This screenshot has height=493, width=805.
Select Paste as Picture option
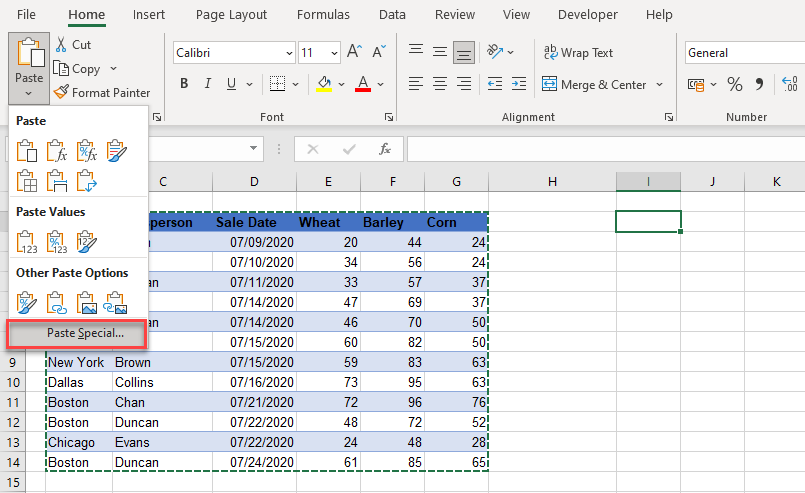(x=86, y=302)
